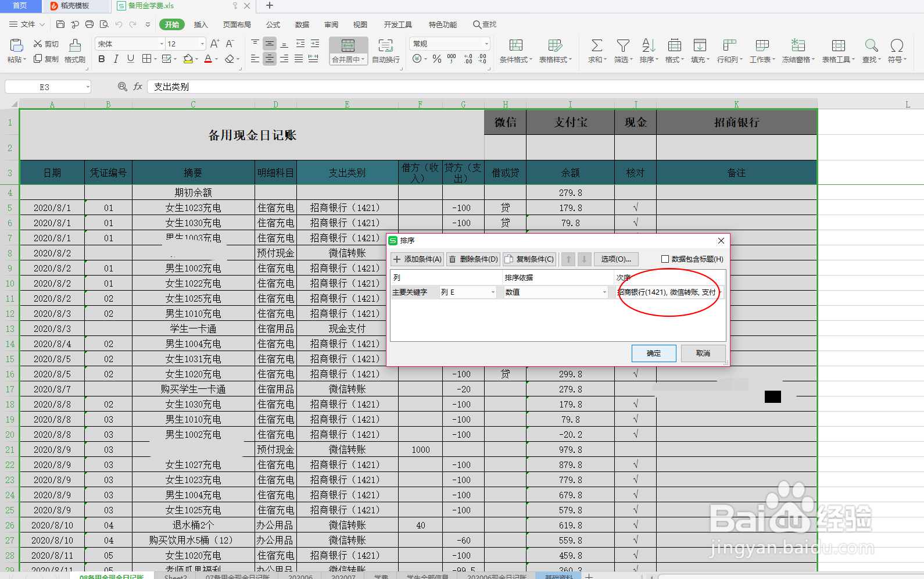Open the number format 常规 dropdown
Screen dimensions: 924x579
coord(486,44)
